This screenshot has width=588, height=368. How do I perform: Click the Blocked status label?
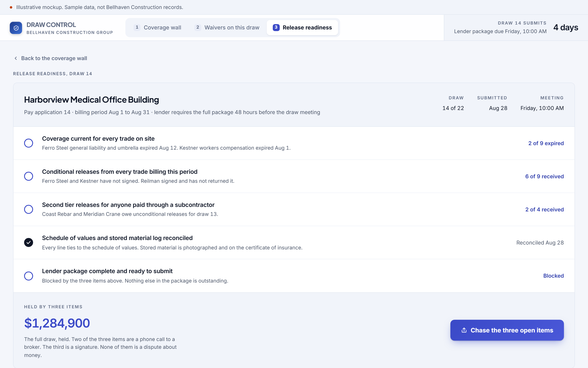click(x=553, y=276)
